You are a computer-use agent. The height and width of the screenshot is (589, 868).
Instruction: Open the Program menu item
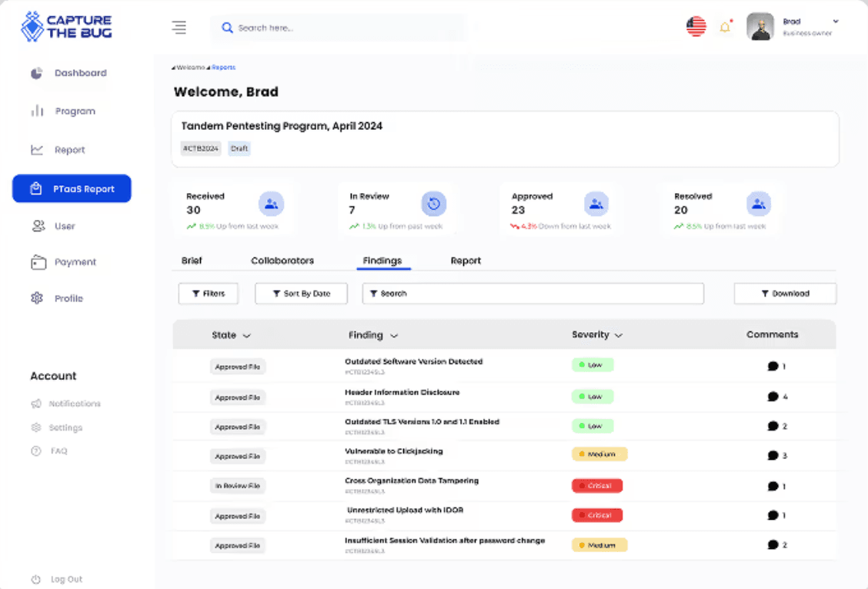coord(62,111)
